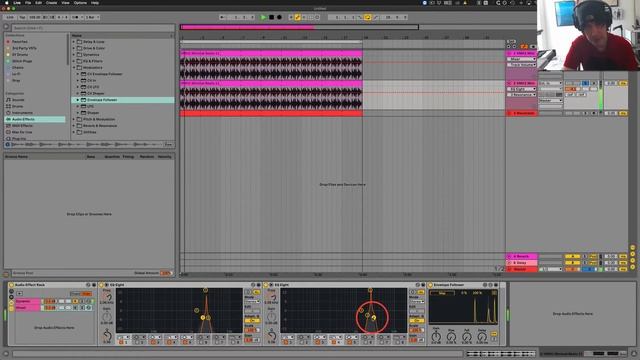The height and width of the screenshot is (360, 640).
Task: Click the EQ & Filters folder icon
Action: pyautogui.click(x=80, y=61)
